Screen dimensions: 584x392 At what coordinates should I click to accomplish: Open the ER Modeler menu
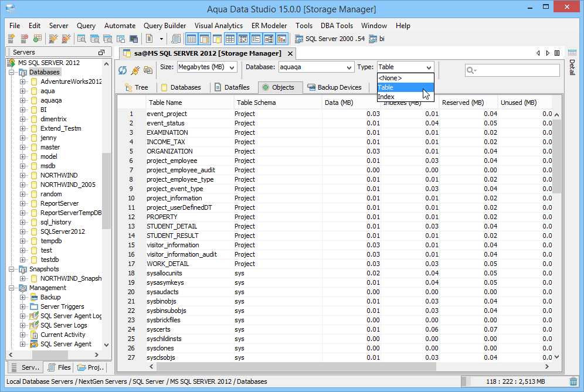(x=269, y=26)
